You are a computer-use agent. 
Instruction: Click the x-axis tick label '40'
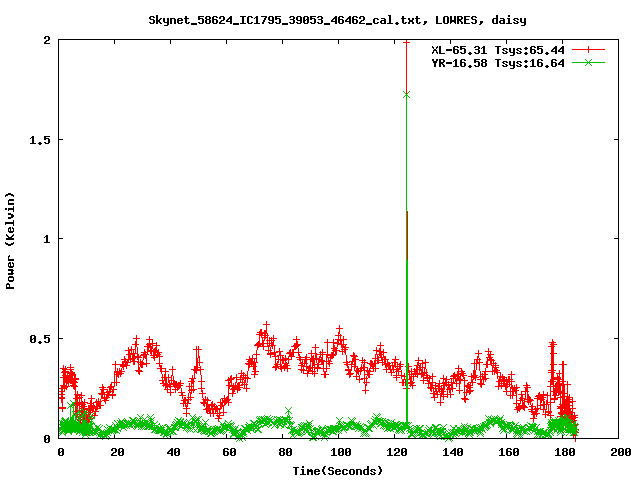(x=173, y=452)
